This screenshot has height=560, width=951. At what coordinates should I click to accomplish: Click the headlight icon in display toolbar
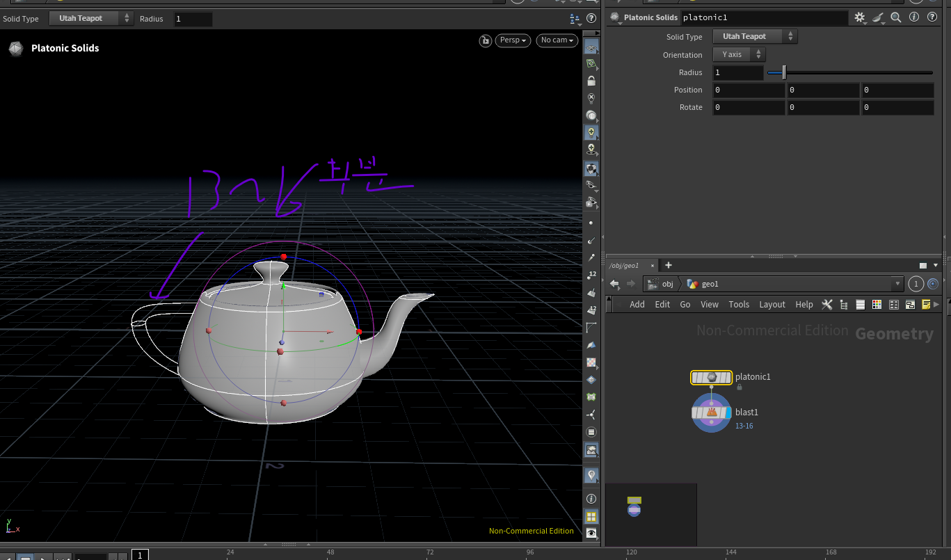(x=591, y=115)
